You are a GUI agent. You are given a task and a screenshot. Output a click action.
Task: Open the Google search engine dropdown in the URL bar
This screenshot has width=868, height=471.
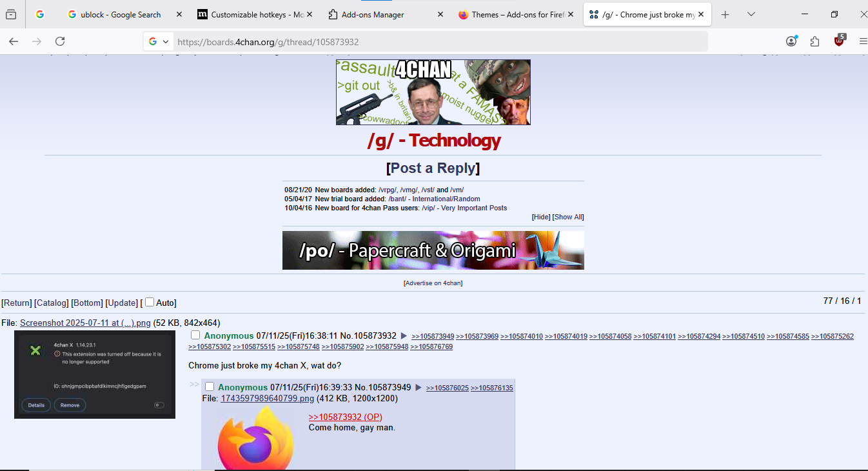[x=159, y=41]
